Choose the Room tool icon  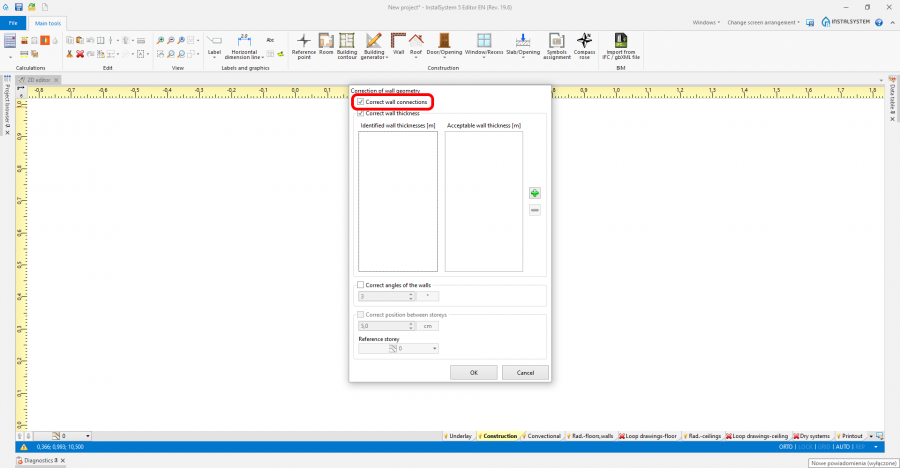pos(326,43)
